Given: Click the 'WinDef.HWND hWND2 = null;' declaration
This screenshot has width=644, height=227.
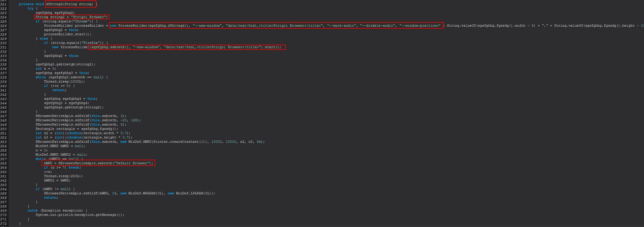Looking at the screenshot, I should 61,154.
